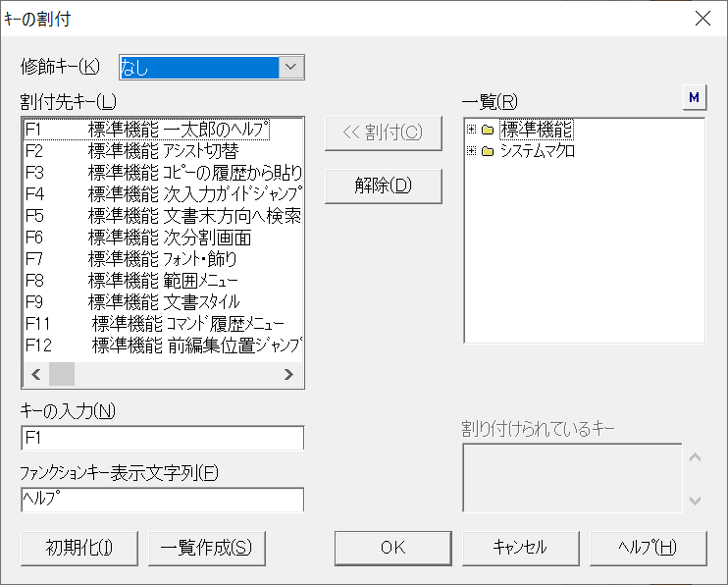This screenshot has height=585, width=728.
Task: Select F2 アシスト切替 list entry
Action: pyautogui.click(x=147, y=150)
